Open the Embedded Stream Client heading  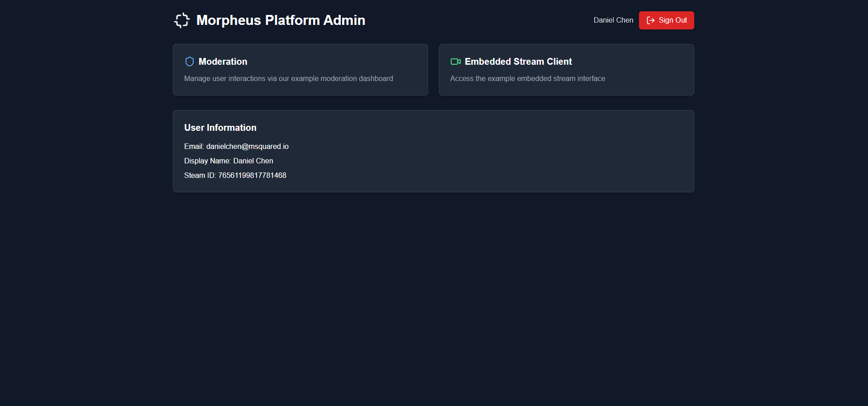pyautogui.click(x=518, y=62)
